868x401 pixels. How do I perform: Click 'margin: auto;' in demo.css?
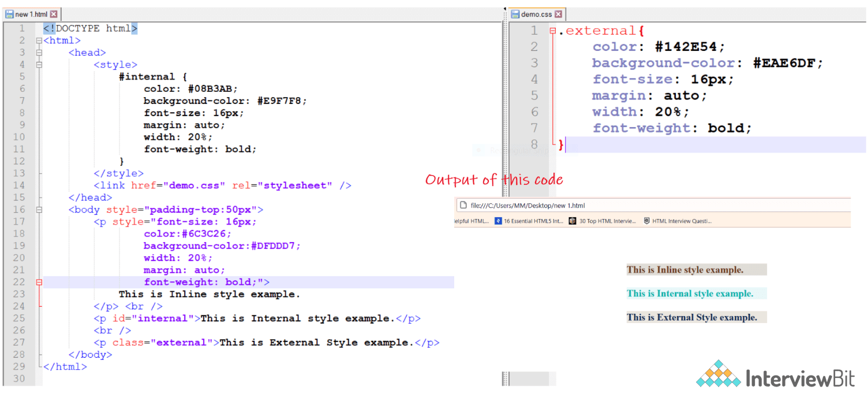650,95
